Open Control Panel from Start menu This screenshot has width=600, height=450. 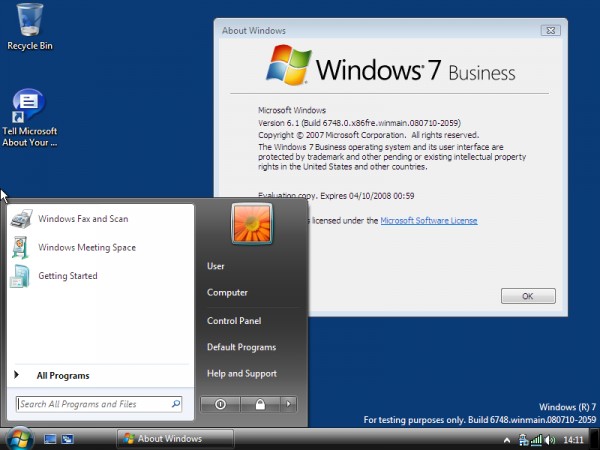[x=234, y=321]
